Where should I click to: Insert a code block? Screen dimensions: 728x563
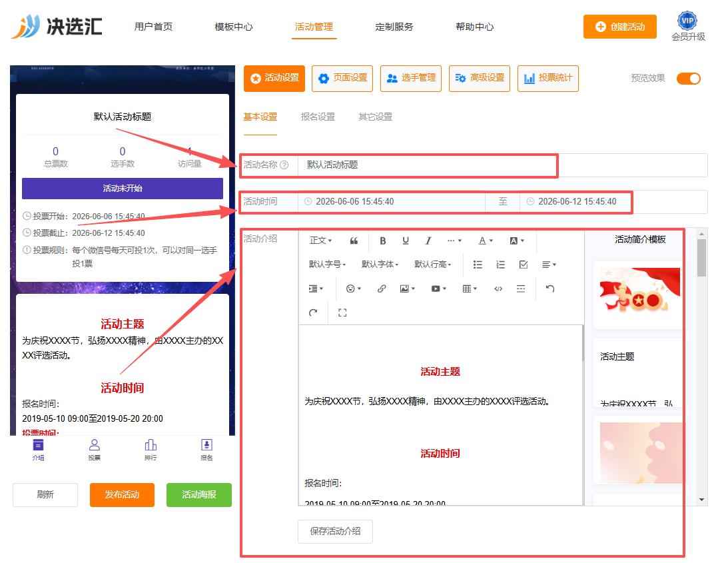[498, 288]
